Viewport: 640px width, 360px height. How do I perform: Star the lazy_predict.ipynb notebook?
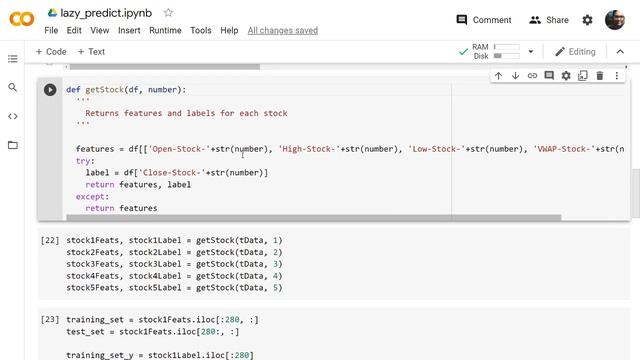tap(168, 13)
